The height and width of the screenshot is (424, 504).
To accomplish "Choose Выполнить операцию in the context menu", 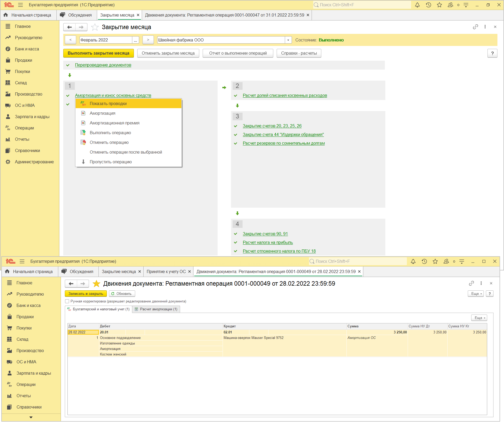I will pos(128,133).
